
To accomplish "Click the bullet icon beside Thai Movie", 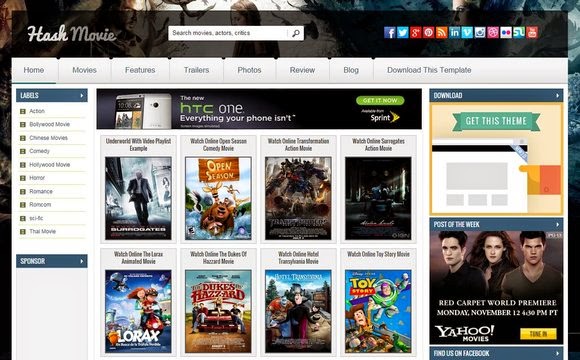I will coord(23,232).
